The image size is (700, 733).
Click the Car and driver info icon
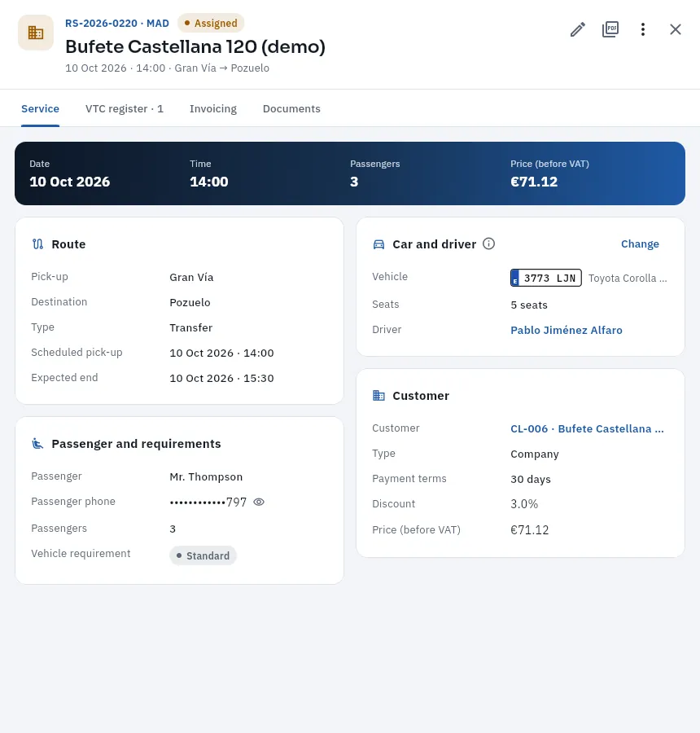pyautogui.click(x=489, y=244)
